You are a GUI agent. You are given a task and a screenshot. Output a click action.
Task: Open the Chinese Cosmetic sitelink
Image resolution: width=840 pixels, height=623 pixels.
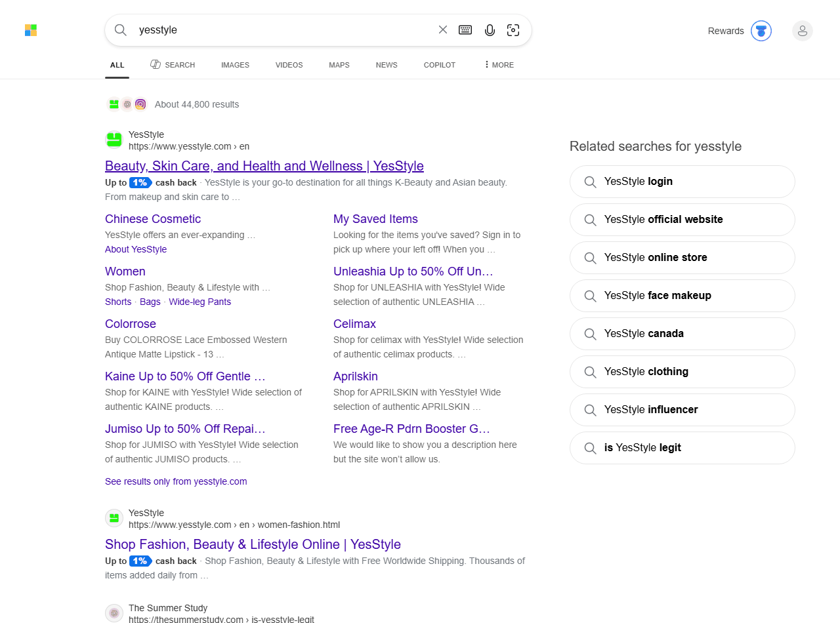[153, 219]
